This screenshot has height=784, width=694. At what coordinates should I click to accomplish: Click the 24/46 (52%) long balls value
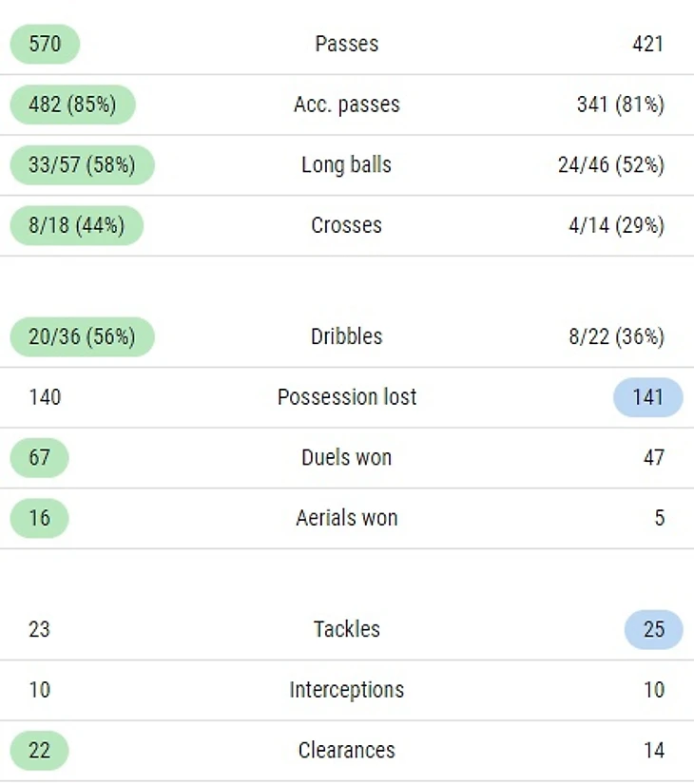(x=611, y=165)
